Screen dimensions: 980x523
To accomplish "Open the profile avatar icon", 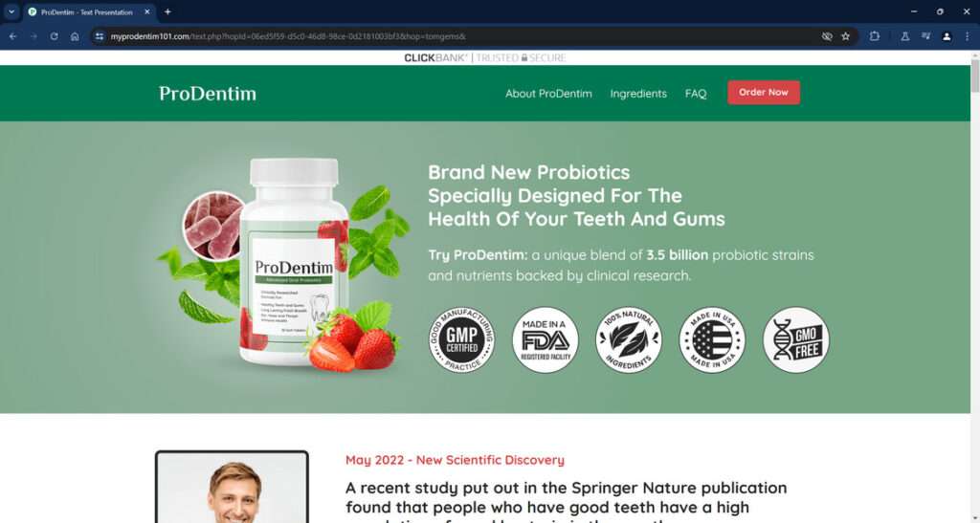I will point(947,36).
